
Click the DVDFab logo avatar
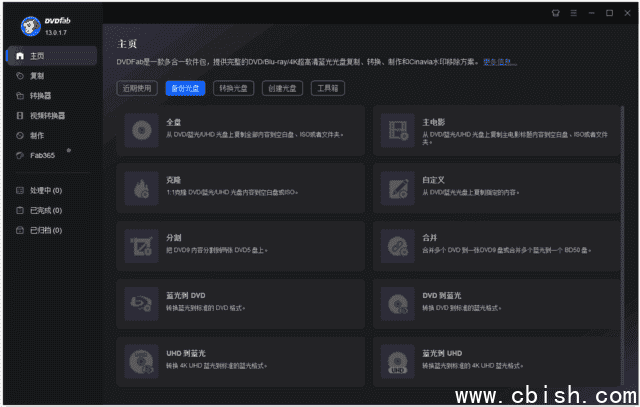pyautogui.click(x=31, y=26)
